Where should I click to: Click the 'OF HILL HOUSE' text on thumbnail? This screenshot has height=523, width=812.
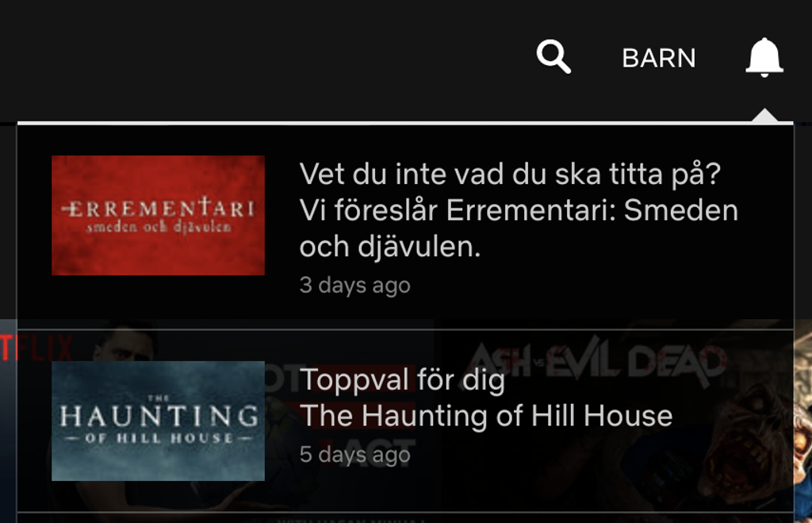[x=159, y=438]
